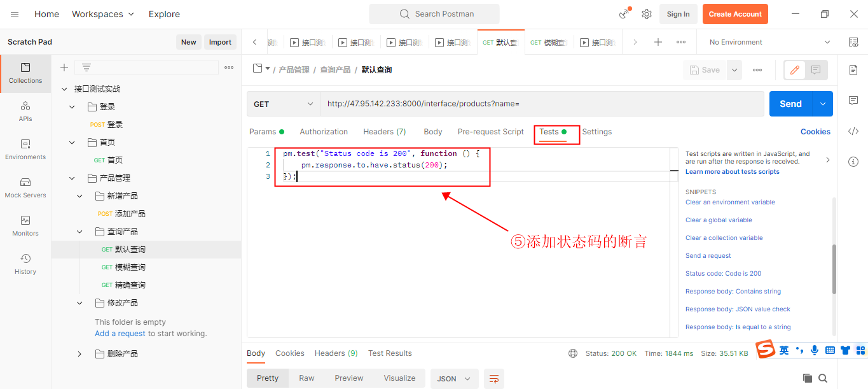Screen dimensions: 868x389
Task: Create new collection with plus icon
Action: [x=64, y=67]
